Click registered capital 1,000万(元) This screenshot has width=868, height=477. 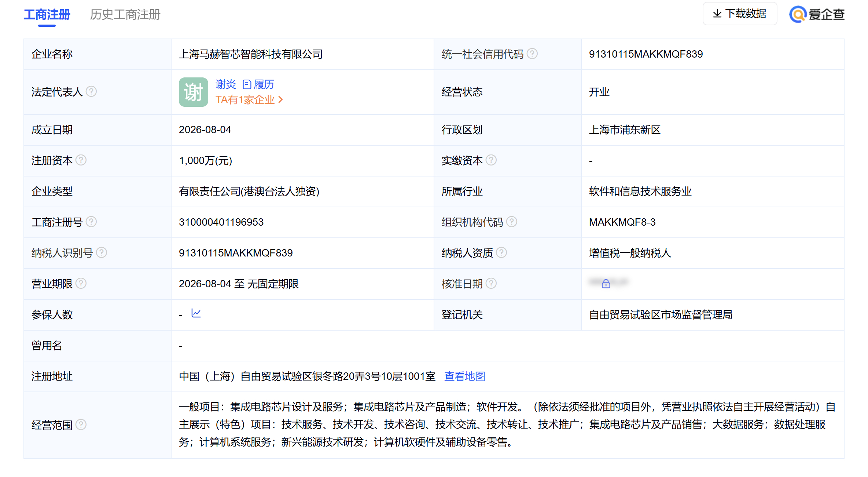coord(206,161)
